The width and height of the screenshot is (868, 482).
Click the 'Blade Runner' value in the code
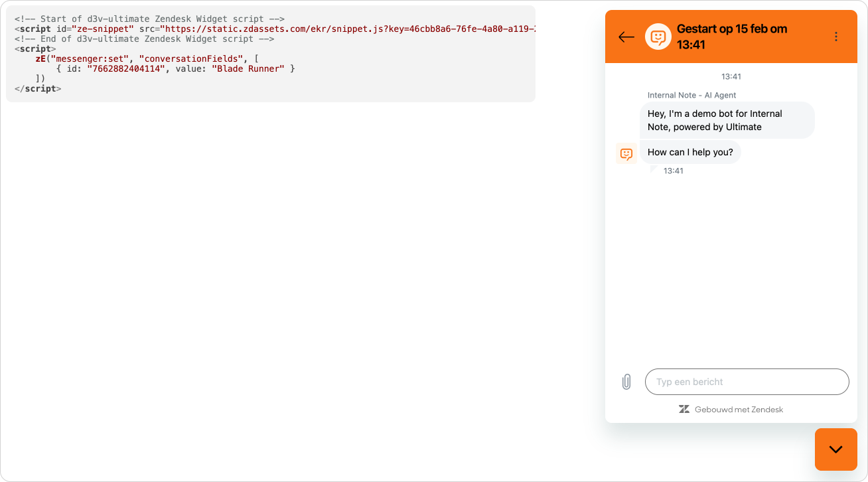point(248,68)
